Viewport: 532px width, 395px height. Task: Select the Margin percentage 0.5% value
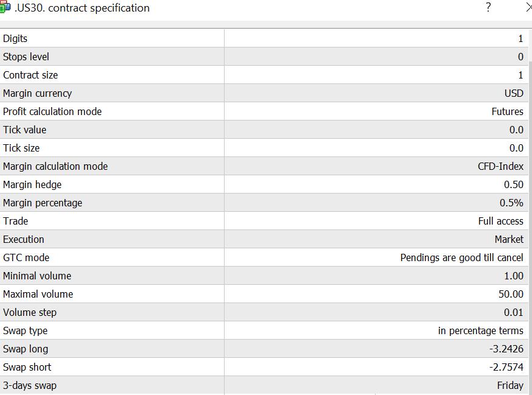point(511,203)
